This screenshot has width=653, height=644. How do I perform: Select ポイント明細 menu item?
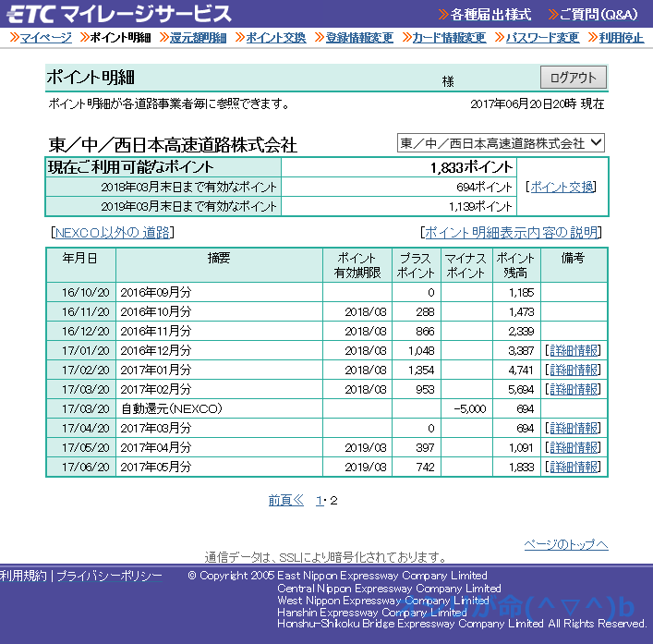tap(120, 38)
